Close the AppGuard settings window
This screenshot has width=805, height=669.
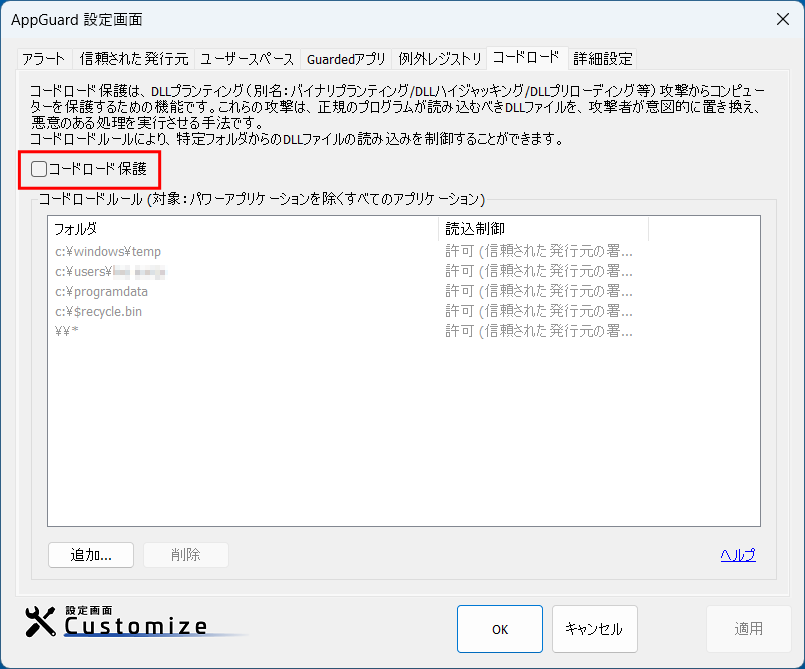click(782, 19)
